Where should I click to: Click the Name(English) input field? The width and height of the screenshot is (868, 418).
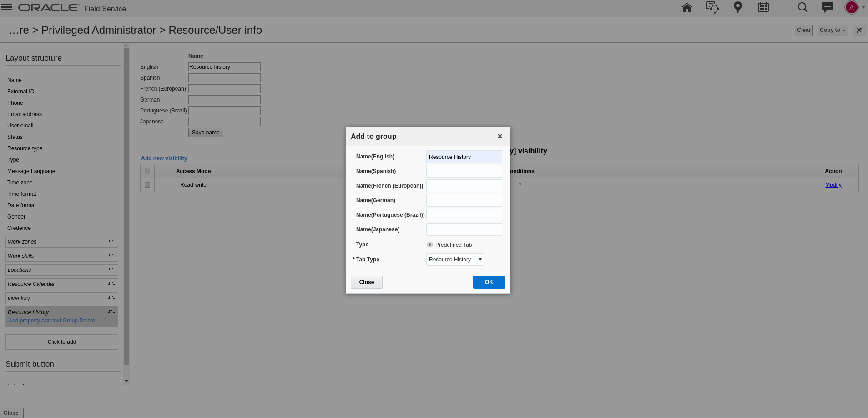(x=464, y=157)
